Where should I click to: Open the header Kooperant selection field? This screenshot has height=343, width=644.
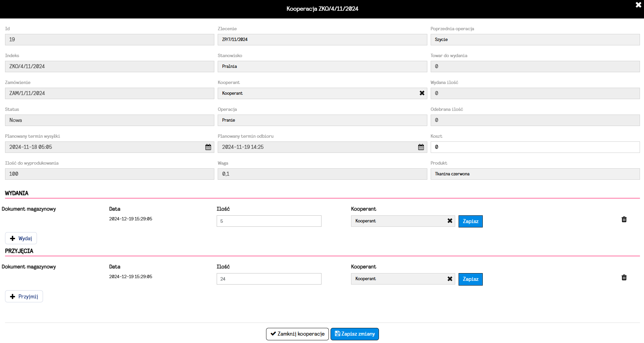click(316, 93)
